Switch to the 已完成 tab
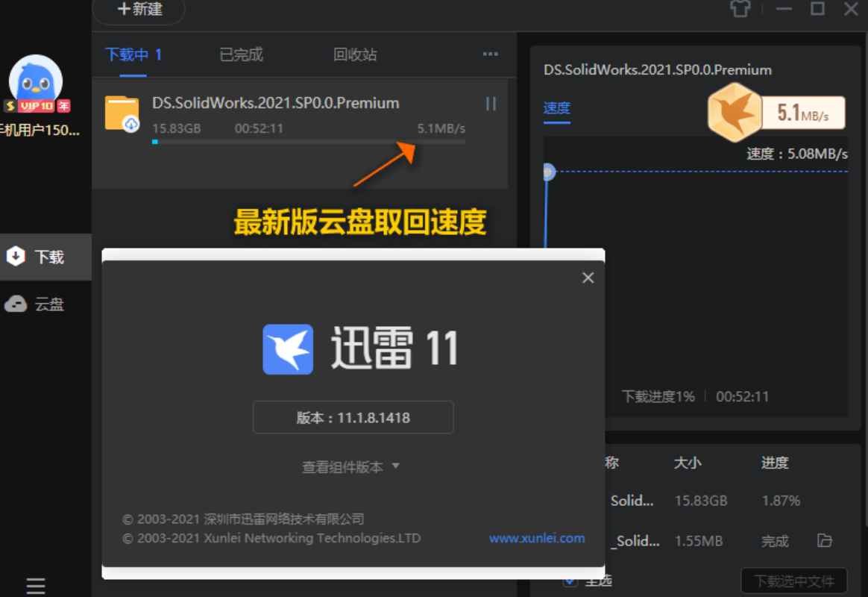Viewport: 868px width, 597px height. coord(240,54)
